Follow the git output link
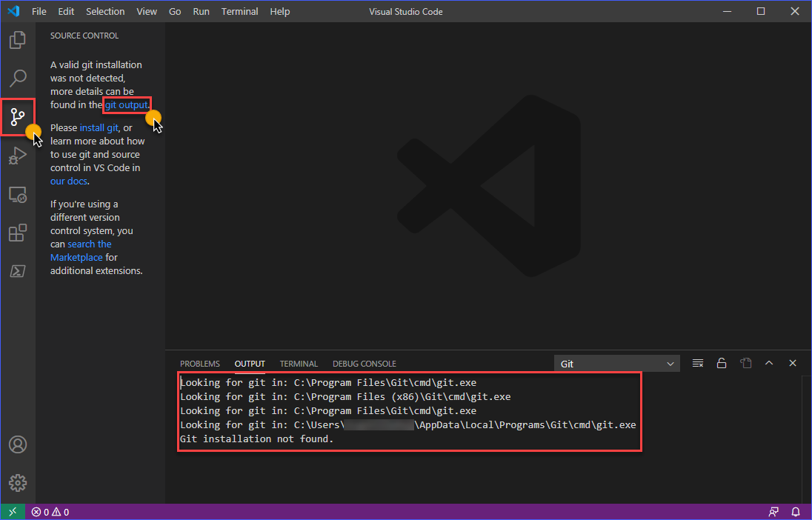The height and width of the screenshot is (520, 812). click(126, 104)
